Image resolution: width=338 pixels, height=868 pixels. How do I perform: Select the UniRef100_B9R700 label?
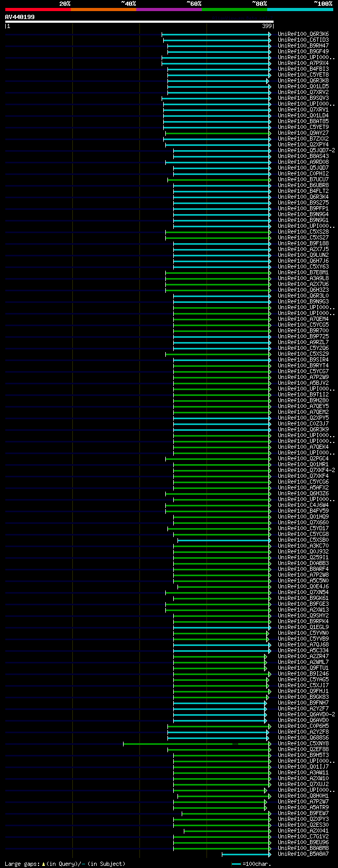(303, 330)
